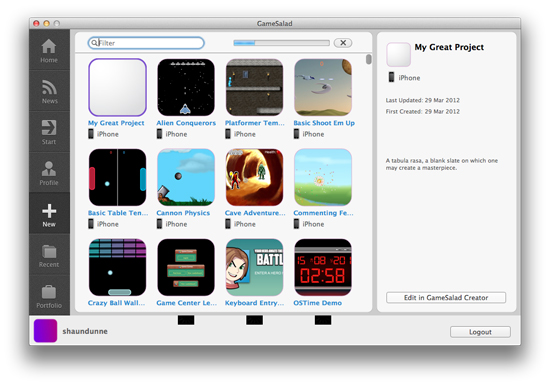Click project icon preview in details panel
Viewport: 550px width, 386px height.
coord(398,54)
